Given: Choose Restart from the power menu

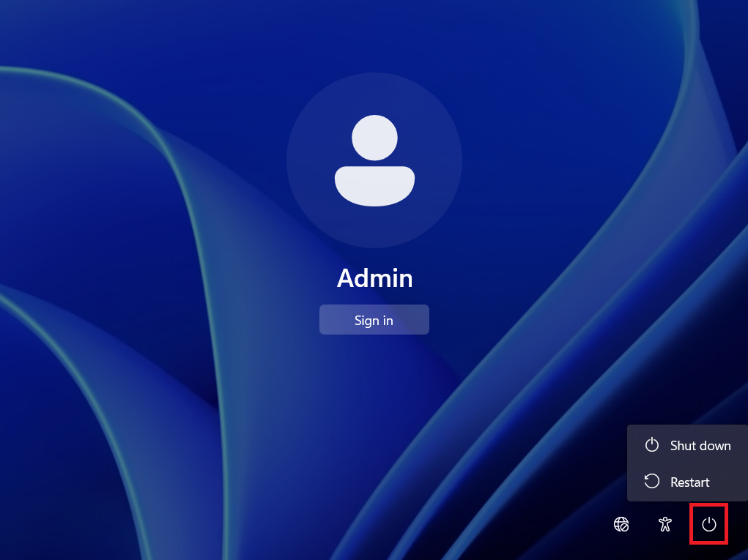Looking at the screenshot, I should [689, 482].
